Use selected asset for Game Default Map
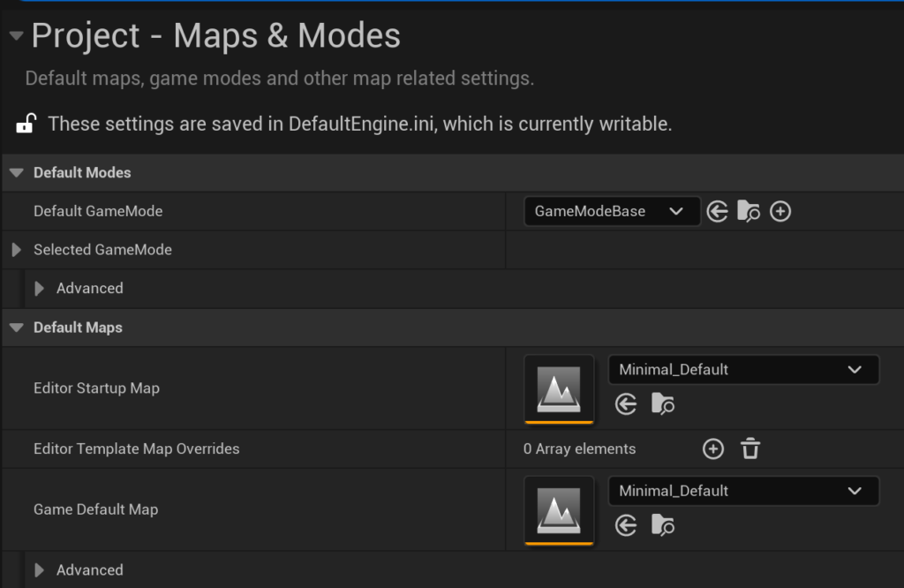The height and width of the screenshot is (588, 904). (626, 526)
